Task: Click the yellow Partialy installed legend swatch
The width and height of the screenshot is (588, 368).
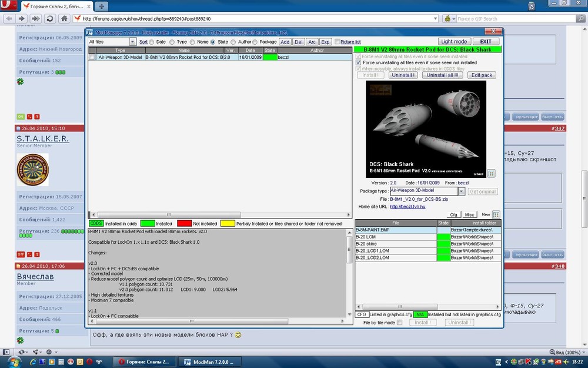Action: point(228,223)
